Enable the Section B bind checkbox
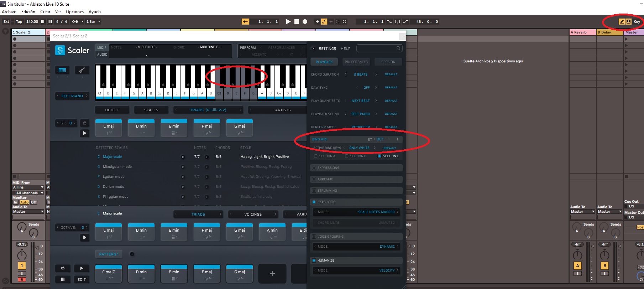The width and height of the screenshot is (644, 289). coord(347,156)
